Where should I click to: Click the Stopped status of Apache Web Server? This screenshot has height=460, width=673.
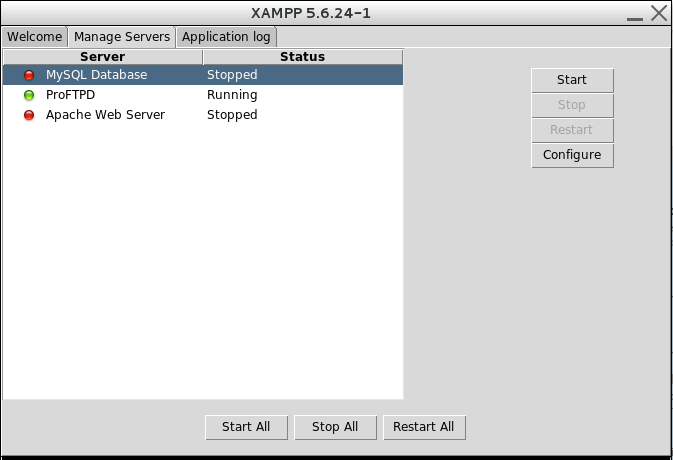click(232, 115)
